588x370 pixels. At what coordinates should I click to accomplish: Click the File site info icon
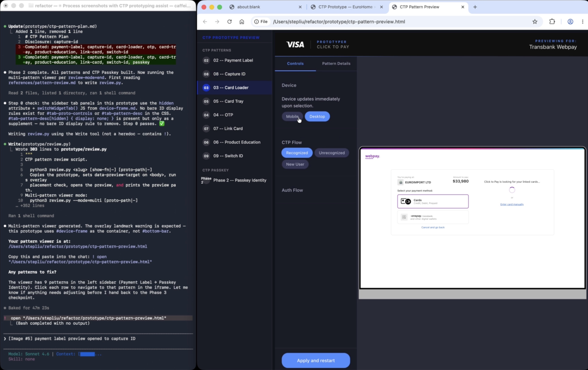click(x=261, y=21)
